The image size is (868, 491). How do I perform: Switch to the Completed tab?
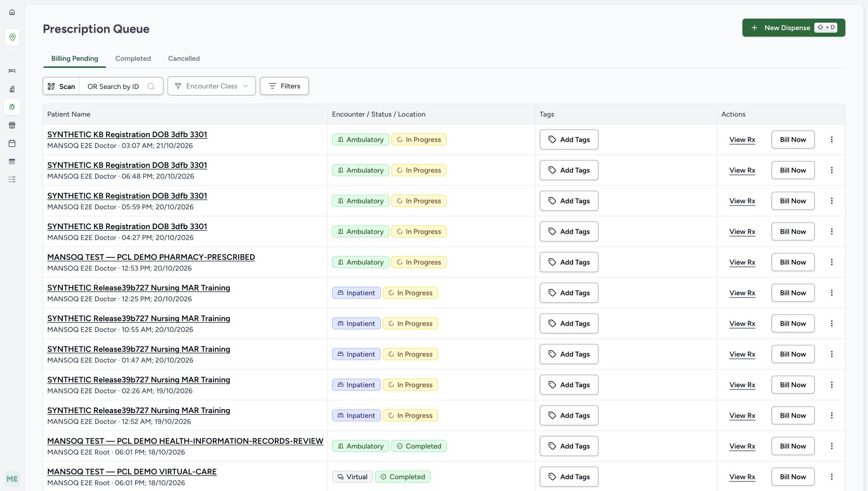click(133, 58)
